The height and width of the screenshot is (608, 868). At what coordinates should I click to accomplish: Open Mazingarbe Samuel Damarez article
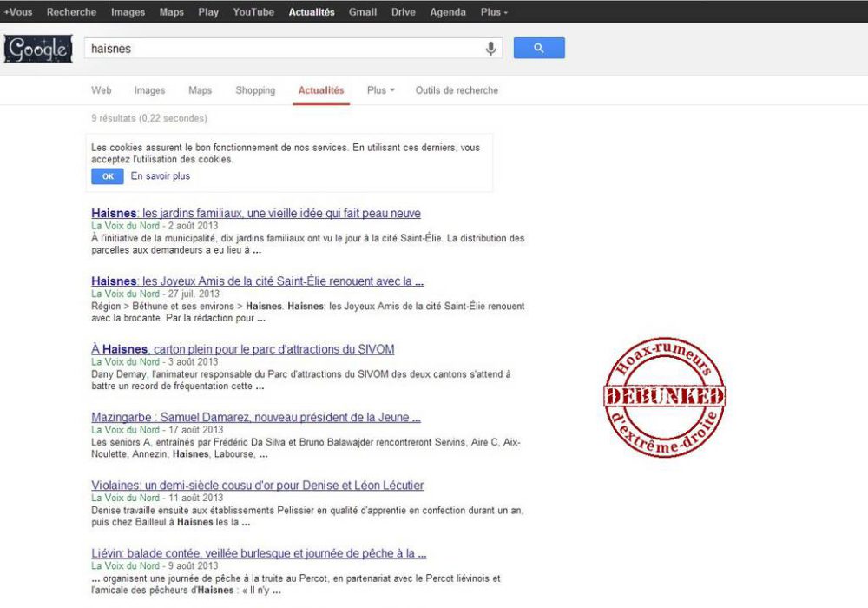(x=256, y=417)
